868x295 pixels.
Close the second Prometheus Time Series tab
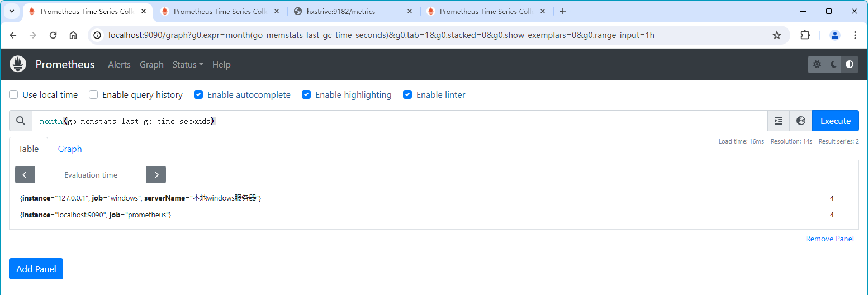277,11
